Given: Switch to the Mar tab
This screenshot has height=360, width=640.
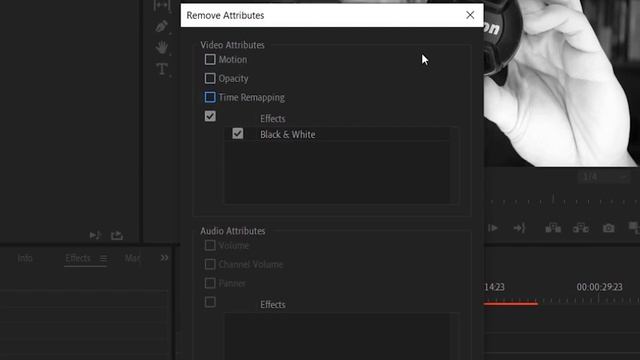Looking at the screenshot, I should point(132,258).
